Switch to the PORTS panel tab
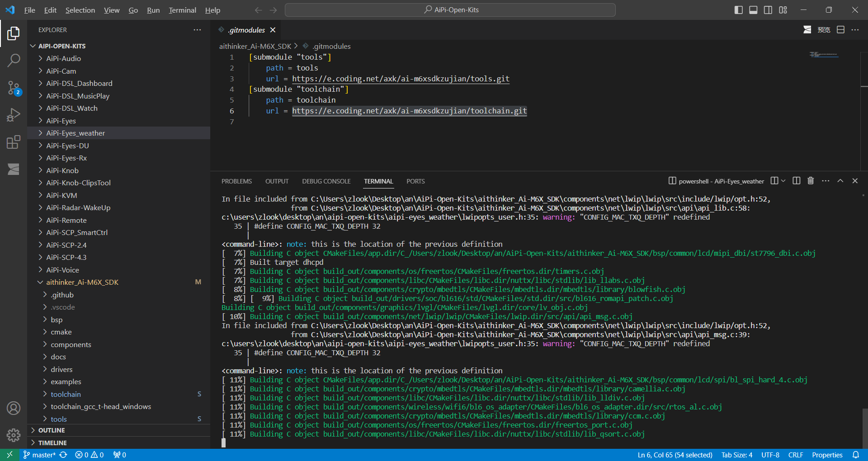 (415, 181)
